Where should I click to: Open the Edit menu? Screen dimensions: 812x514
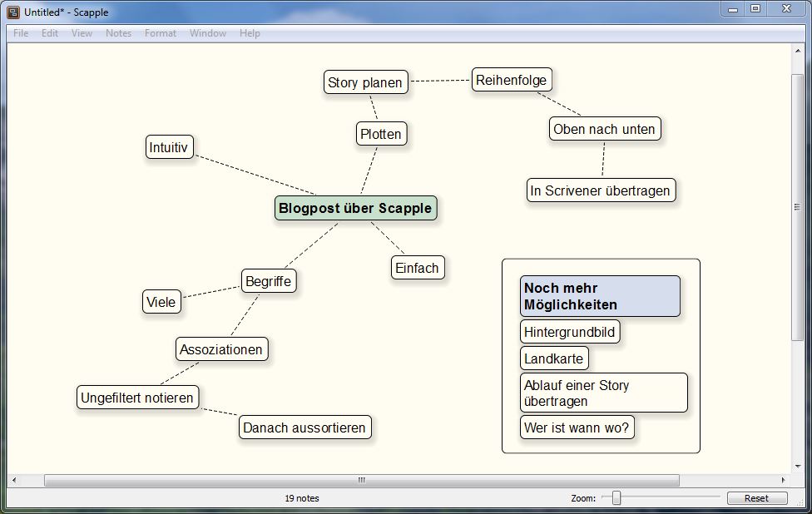[50, 33]
